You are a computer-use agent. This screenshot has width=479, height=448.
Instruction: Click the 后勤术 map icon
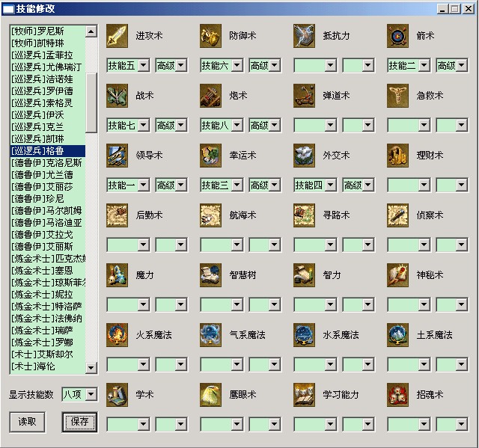[x=117, y=215]
